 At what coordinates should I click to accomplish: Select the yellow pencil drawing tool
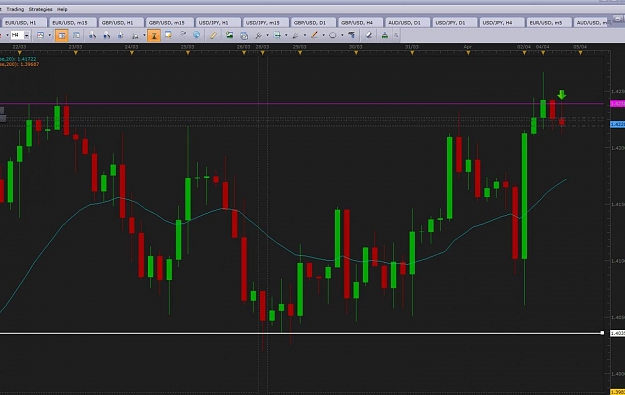tap(213, 35)
